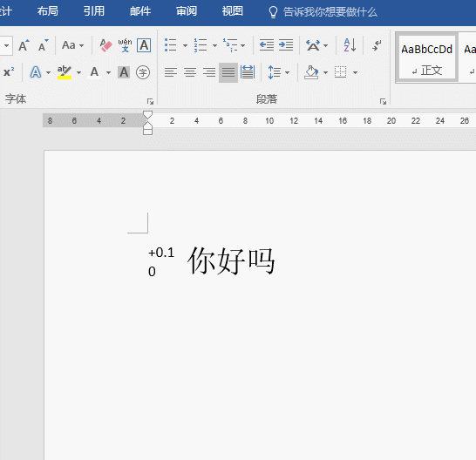This screenshot has width=476, height=460.
Task: Click the Decrease Indent icon
Action: (267, 45)
